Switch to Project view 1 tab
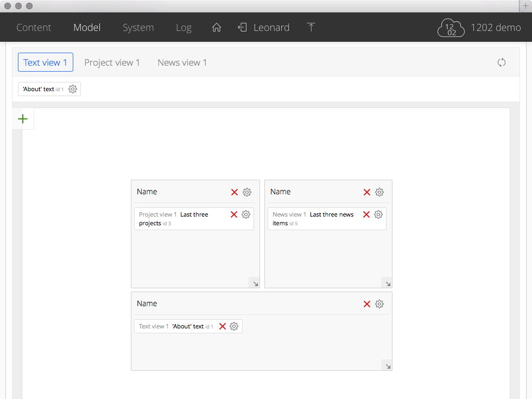Image resolution: width=532 pixels, height=399 pixels. coord(112,62)
